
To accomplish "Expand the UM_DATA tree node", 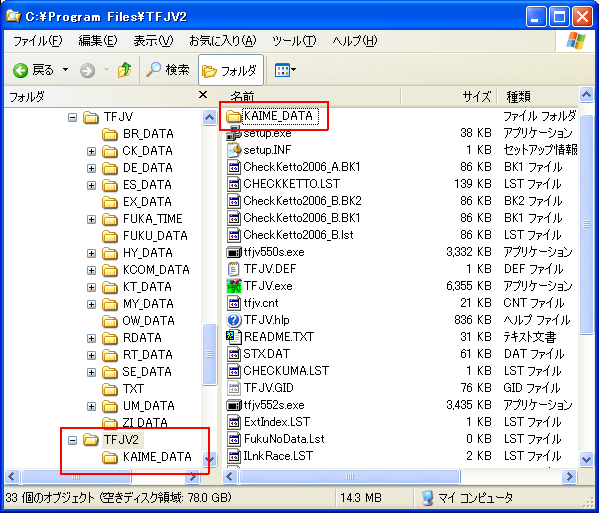I will pos(91,406).
